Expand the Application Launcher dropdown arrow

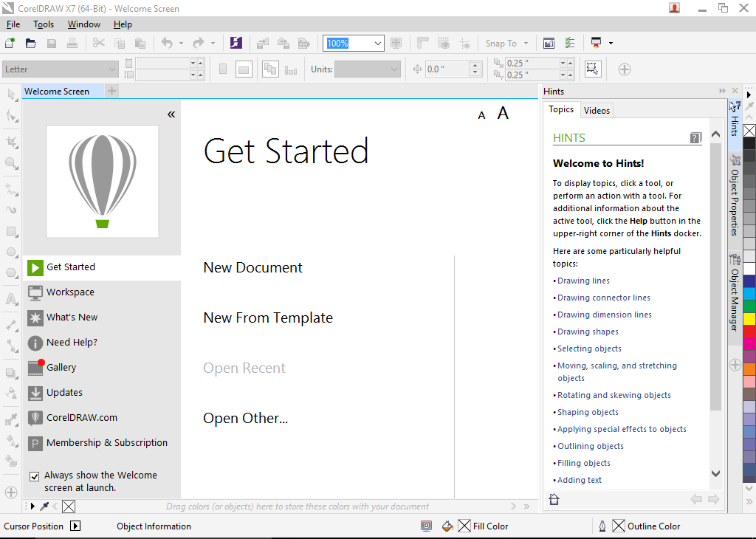click(611, 44)
